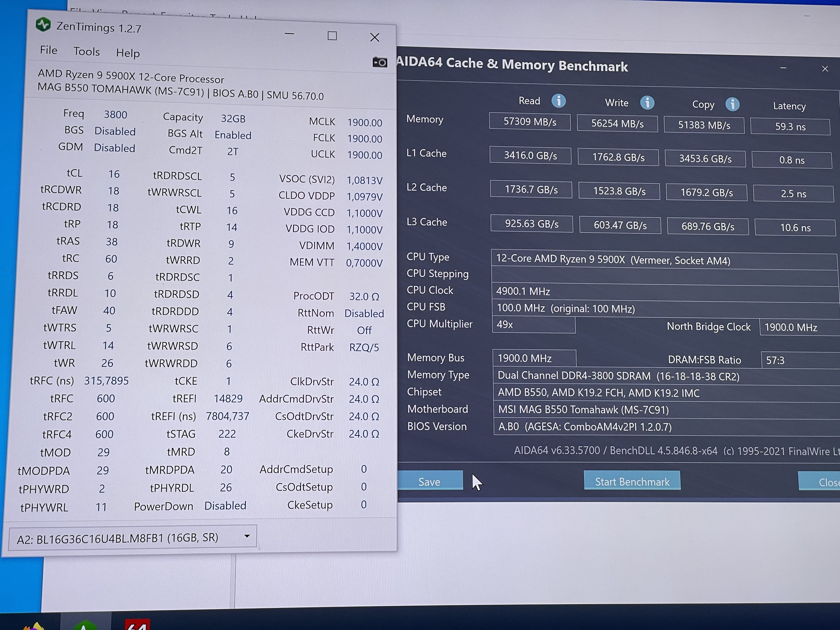Click the Read column info icon
This screenshot has height=630, width=840.
pyautogui.click(x=558, y=101)
